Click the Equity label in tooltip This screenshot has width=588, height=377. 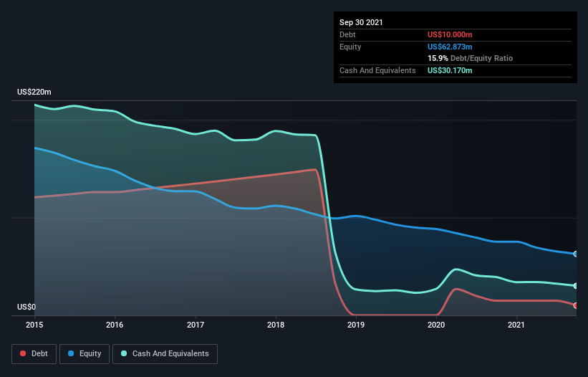pos(350,47)
